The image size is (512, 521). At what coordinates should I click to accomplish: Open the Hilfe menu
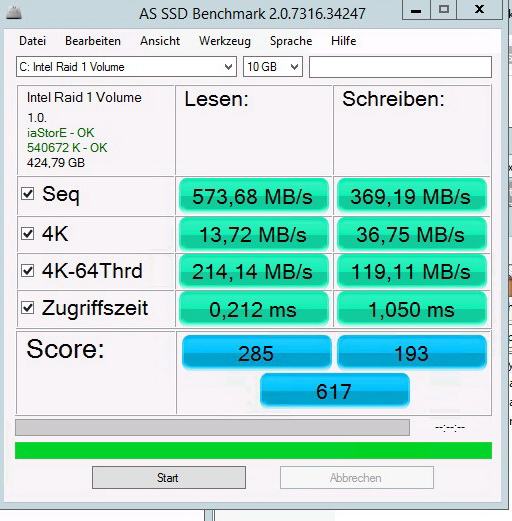click(x=344, y=41)
